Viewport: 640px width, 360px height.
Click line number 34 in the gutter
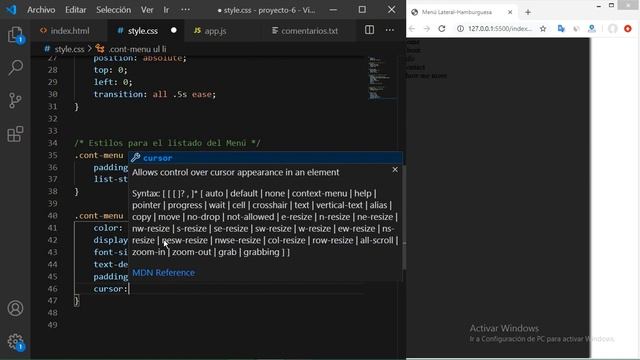[x=53, y=143]
